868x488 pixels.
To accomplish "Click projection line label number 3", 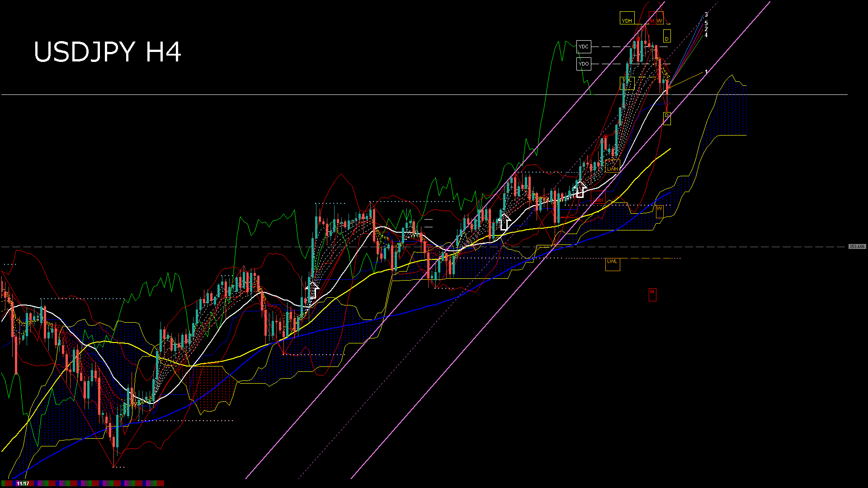I will [x=706, y=15].
